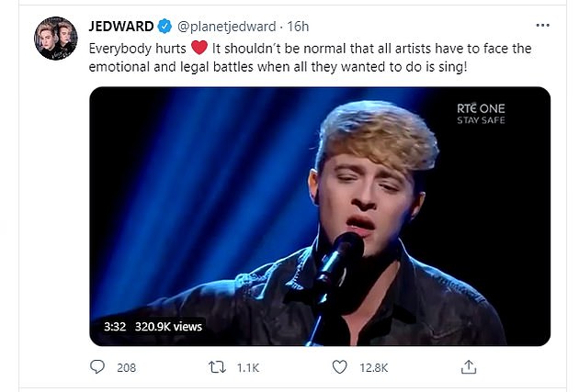Like the tweet with the heart outline
Screen dimensions: 579x392
click(340, 367)
